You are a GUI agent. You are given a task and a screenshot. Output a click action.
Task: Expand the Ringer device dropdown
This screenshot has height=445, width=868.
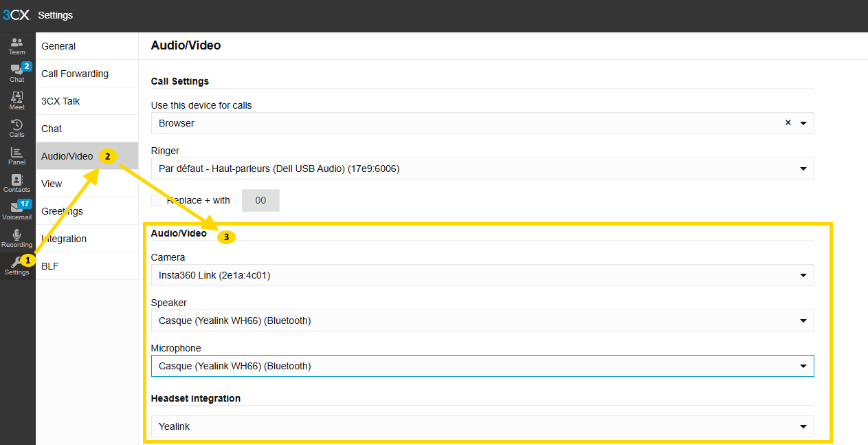click(482, 169)
